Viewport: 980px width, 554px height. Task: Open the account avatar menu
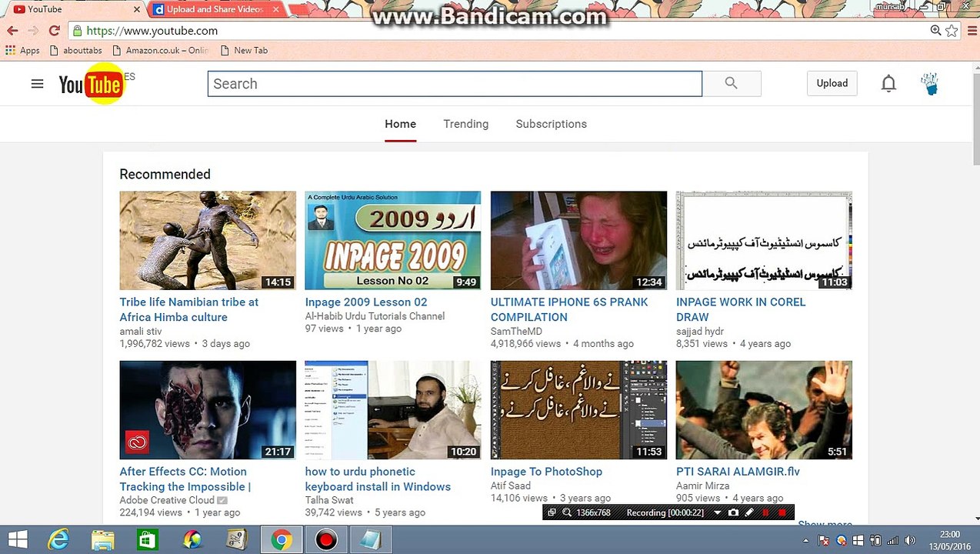[x=930, y=84]
